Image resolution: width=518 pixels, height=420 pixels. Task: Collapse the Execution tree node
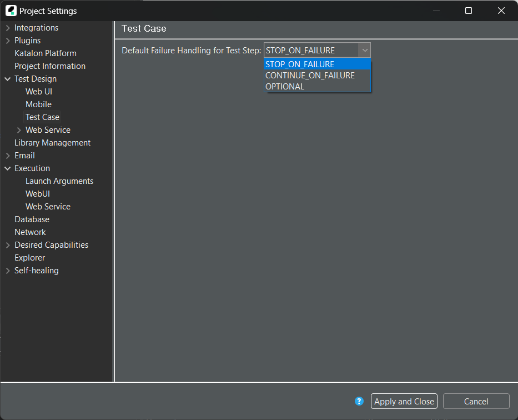[8, 168]
